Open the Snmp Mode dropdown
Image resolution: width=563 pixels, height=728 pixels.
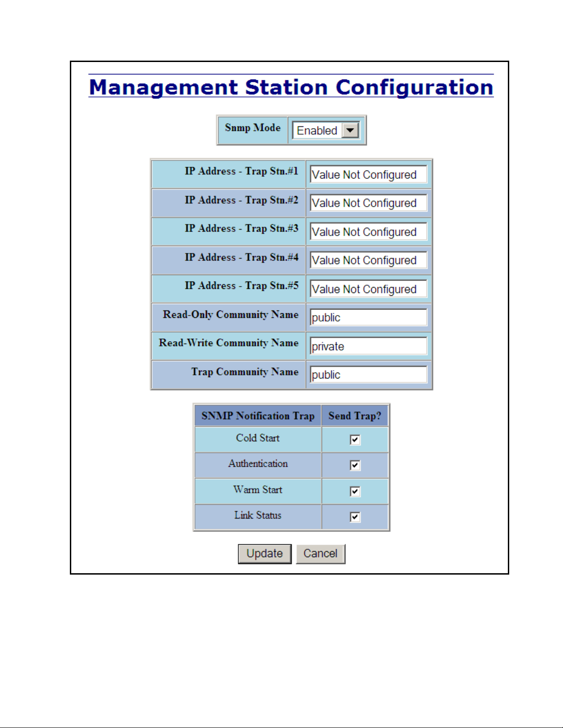(326, 130)
